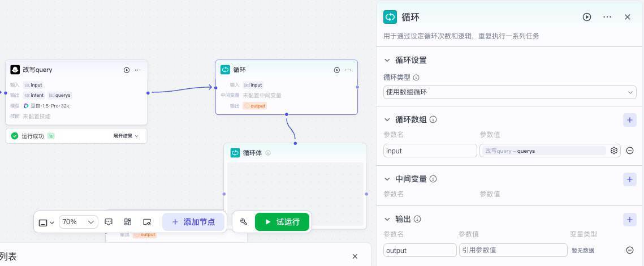This screenshot has width=644, height=266.
Task: Close the bottom 列表 panel
Action: pyautogui.click(x=355, y=256)
